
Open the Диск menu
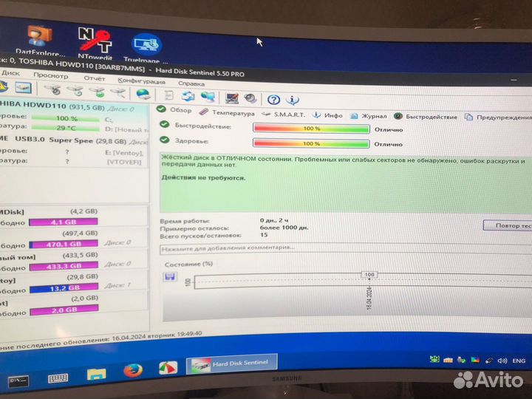point(11,73)
